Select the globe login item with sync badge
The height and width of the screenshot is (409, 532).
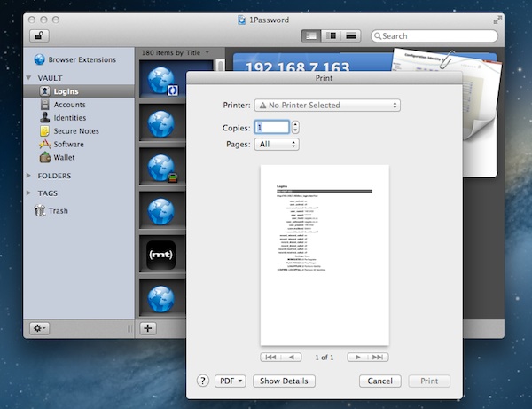[x=162, y=80]
